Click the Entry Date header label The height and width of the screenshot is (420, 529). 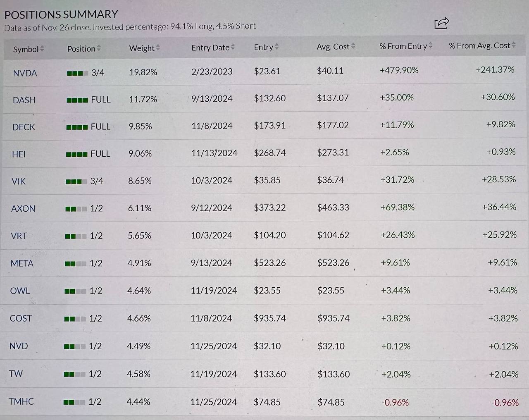pyautogui.click(x=210, y=48)
